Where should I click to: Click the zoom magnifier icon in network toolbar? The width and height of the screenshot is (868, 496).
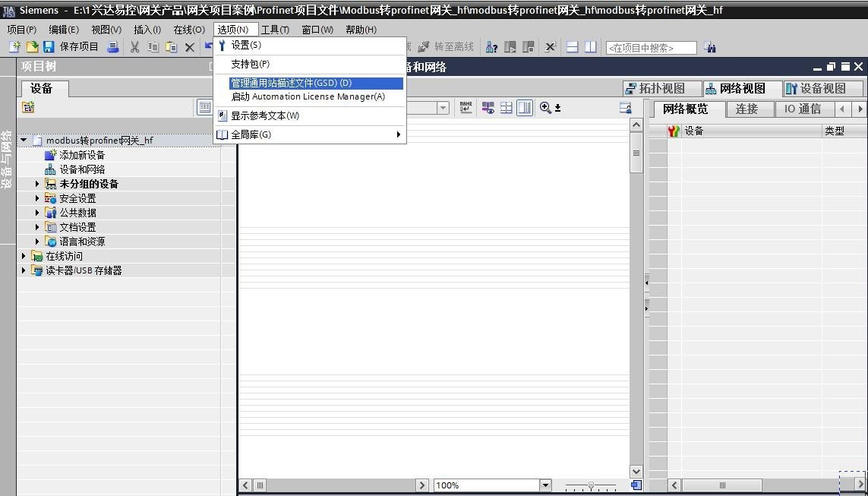(x=545, y=108)
